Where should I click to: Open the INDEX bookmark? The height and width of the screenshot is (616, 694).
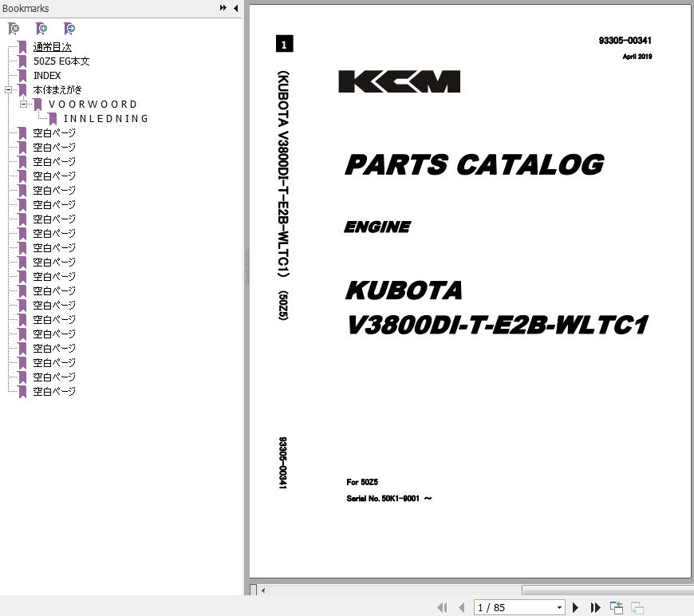tap(47, 76)
